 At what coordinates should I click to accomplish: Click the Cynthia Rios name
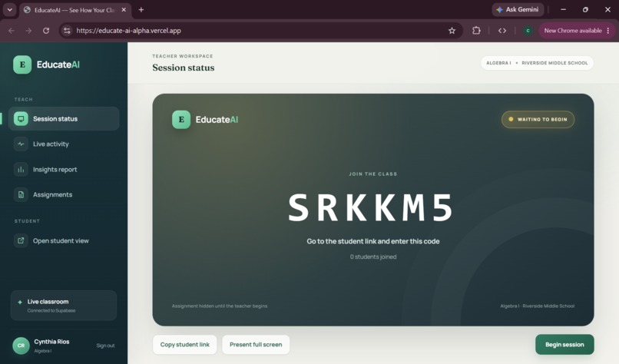(51, 342)
